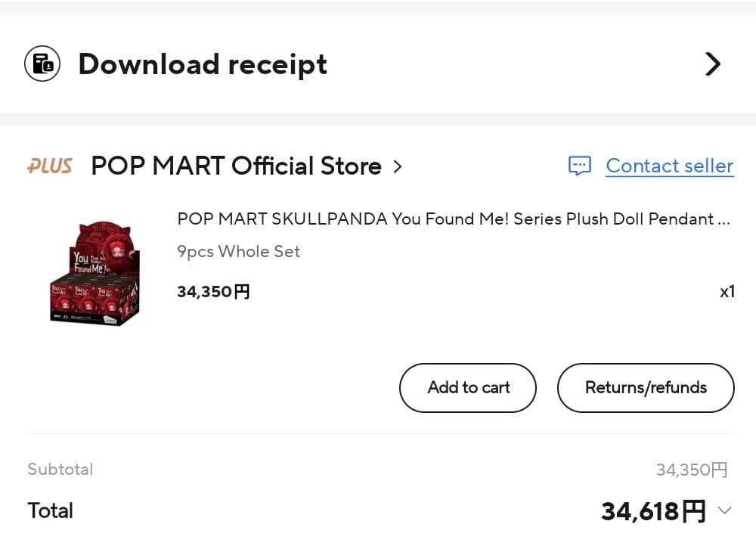The image size is (756, 546).
Task: Click the chat bubble message icon
Action: 579,166
